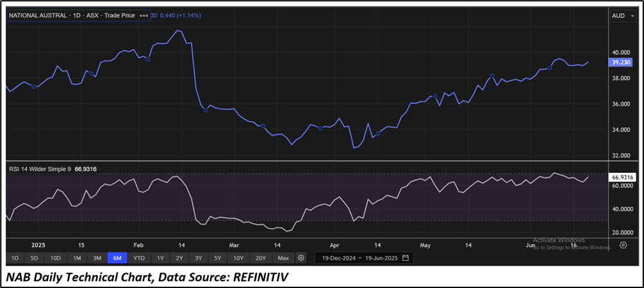This screenshot has height=288, width=644.
Task: Show the Max time range
Action: pyautogui.click(x=283, y=258)
